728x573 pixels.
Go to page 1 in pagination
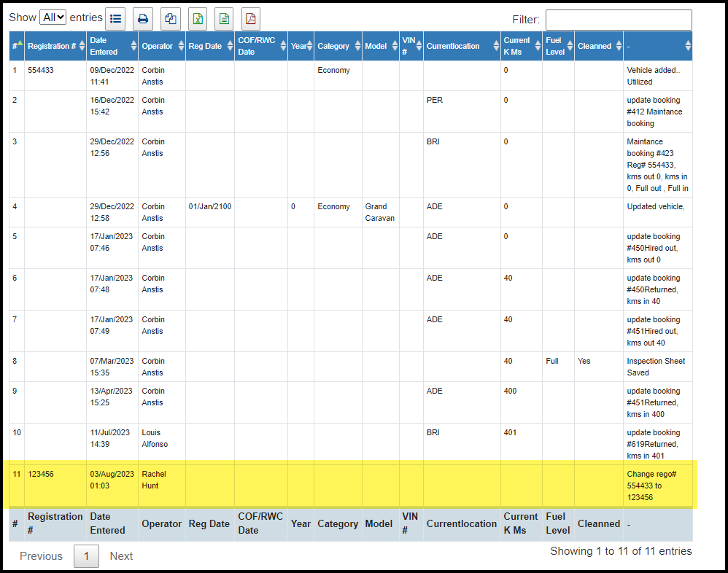pyautogui.click(x=86, y=556)
